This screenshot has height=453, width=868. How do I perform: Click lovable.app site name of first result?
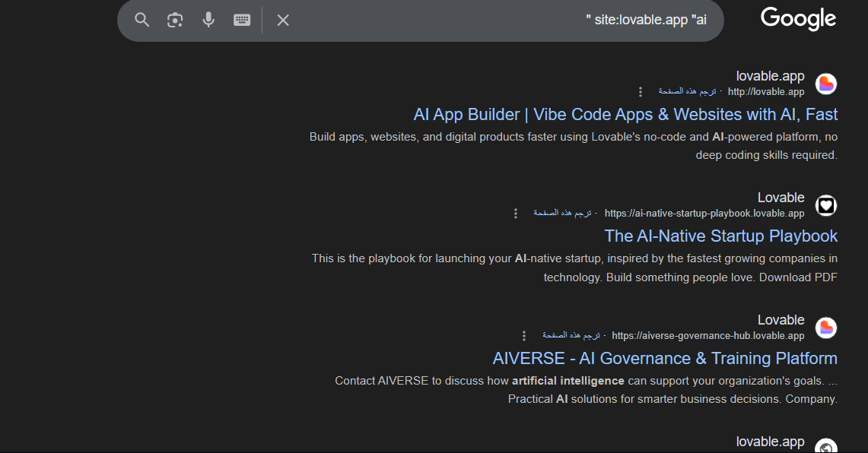click(x=770, y=76)
